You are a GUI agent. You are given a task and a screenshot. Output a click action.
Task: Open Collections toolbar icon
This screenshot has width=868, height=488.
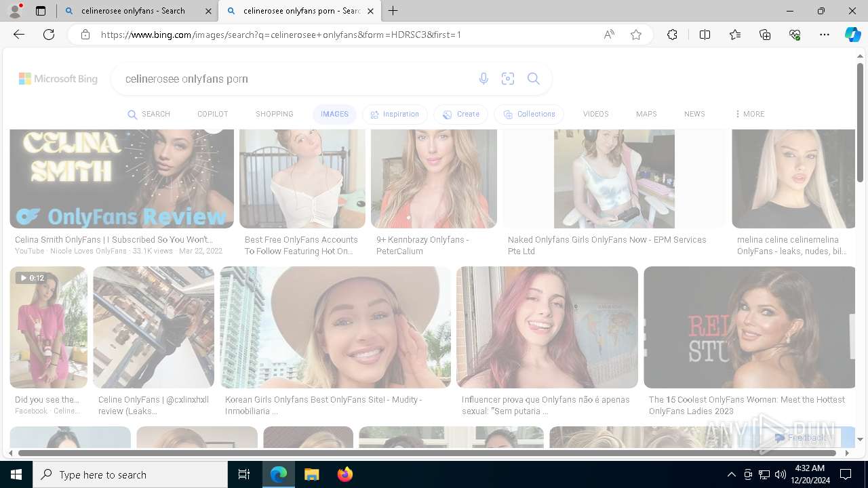765,35
